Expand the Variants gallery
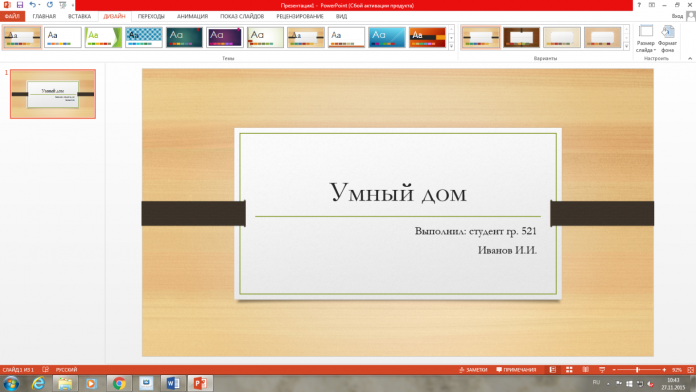696x392 pixels. (x=626, y=46)
